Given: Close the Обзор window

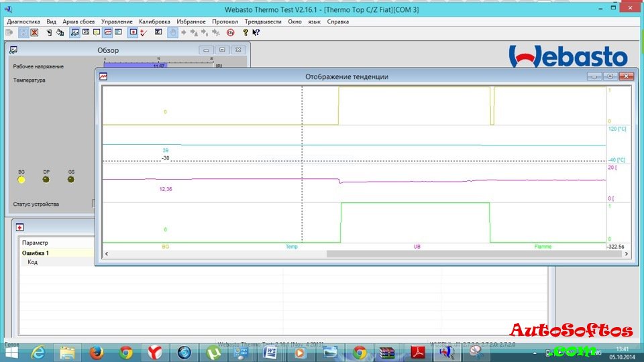Looking at the screenshot, I should (x=238, y=50).
